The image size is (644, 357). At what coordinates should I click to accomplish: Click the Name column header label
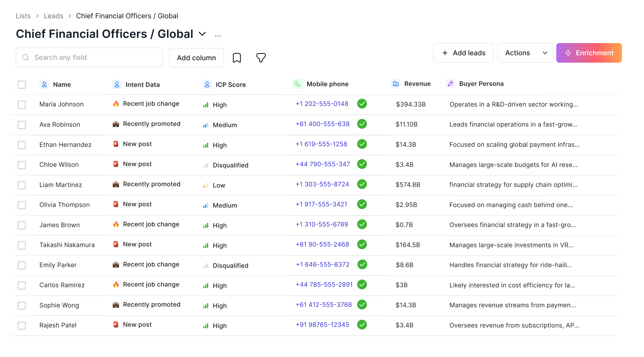click(x=62, y=85)
